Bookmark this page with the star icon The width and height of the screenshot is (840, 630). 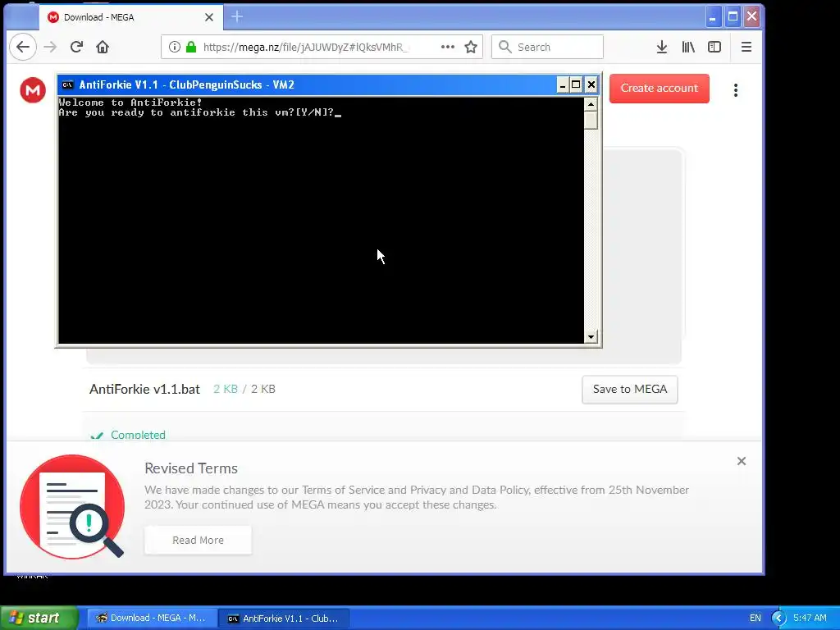click(471, 47)
